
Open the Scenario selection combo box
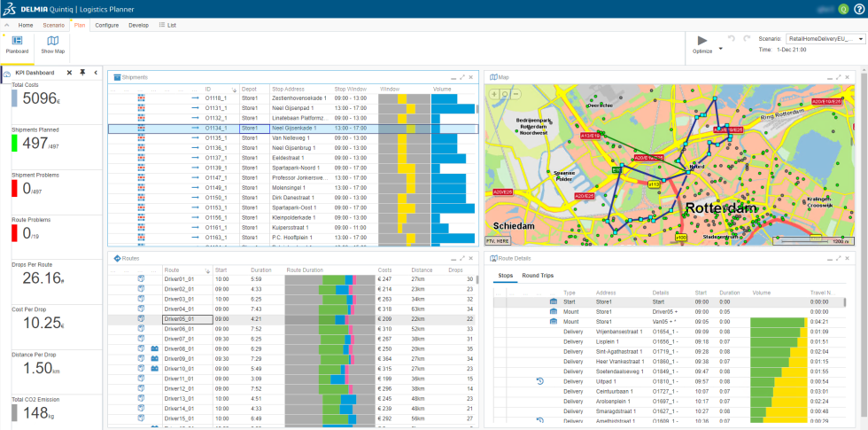[x=825, y=39]
